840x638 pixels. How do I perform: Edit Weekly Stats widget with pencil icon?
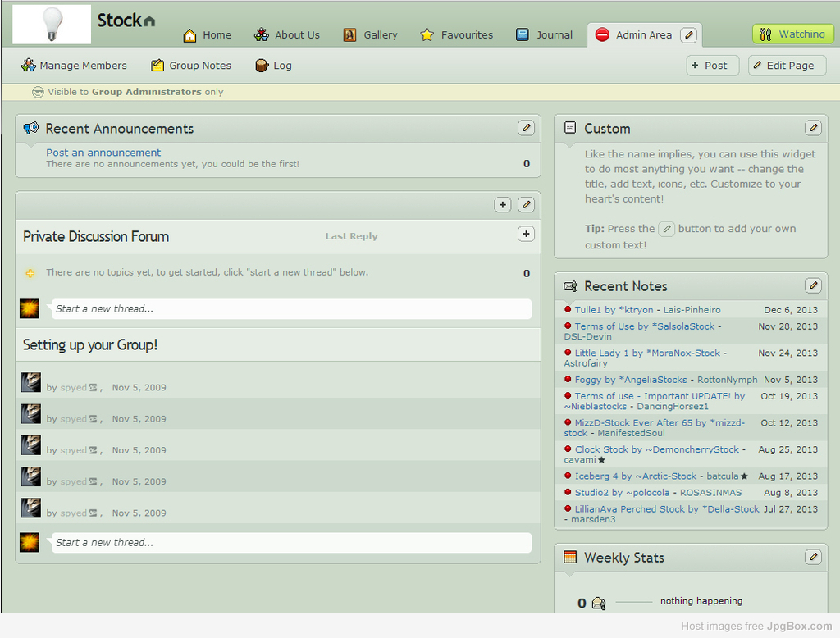[813, 557]
